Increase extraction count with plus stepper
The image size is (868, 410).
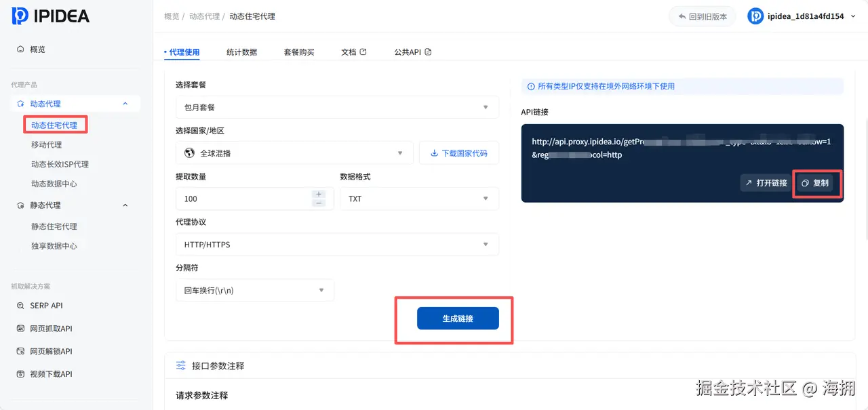tap(319, 194)
